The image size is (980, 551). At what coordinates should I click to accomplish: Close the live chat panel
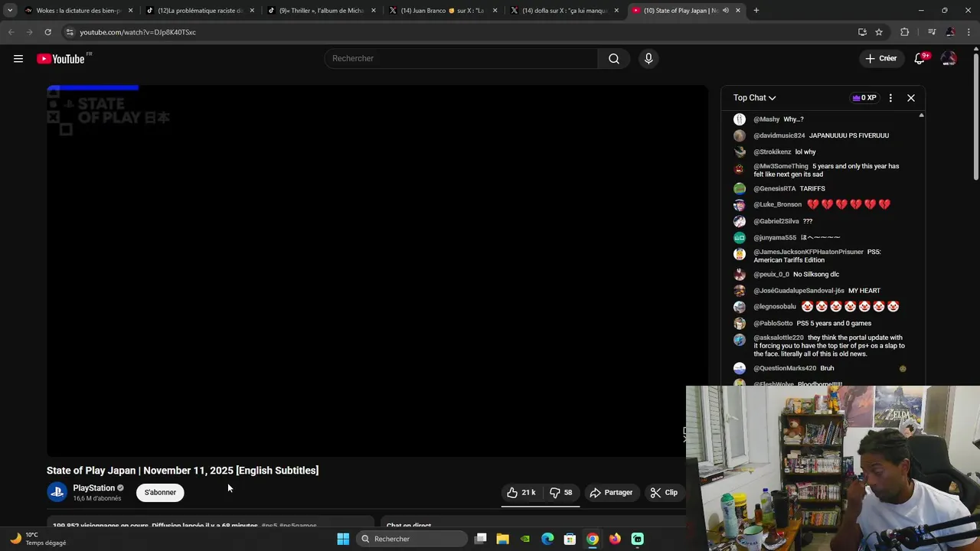point(911,98)
